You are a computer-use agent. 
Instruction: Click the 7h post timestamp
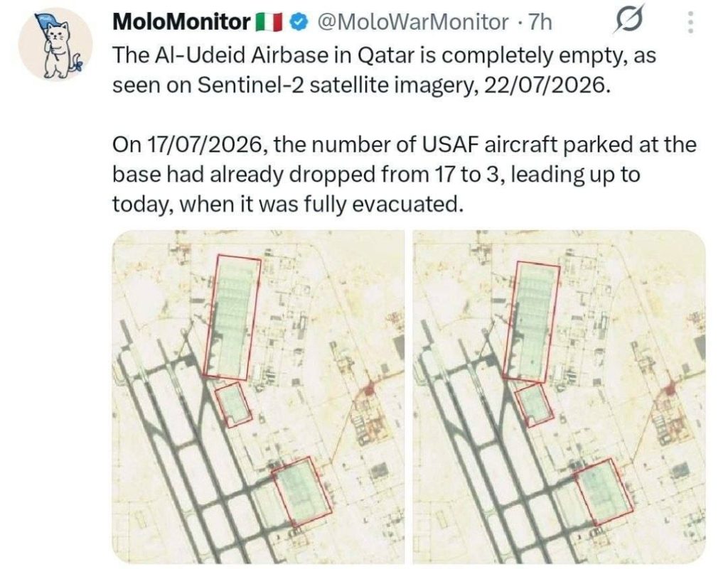(540, 22)
